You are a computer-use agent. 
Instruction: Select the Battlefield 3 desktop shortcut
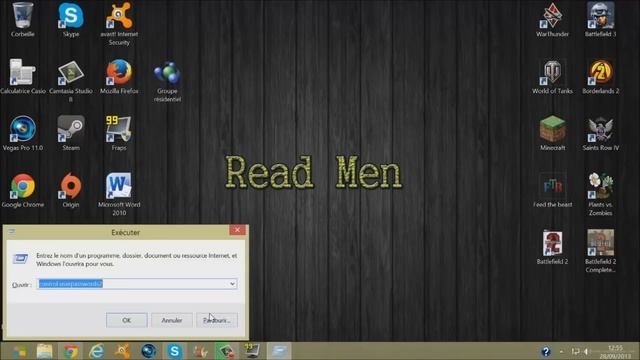coord(600,20)
